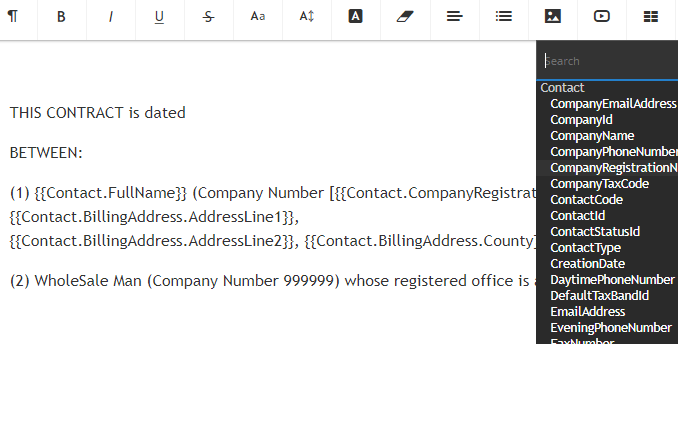
Task: Click the {{Contact.FullName}} placeholder
Action: [x=110, y=193]
